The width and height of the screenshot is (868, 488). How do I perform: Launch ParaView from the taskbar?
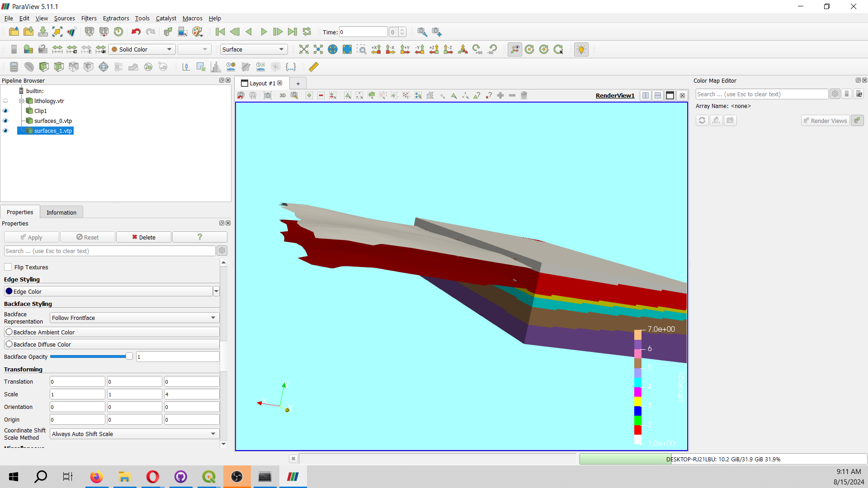pyautogui.click(x=293, y=477)
